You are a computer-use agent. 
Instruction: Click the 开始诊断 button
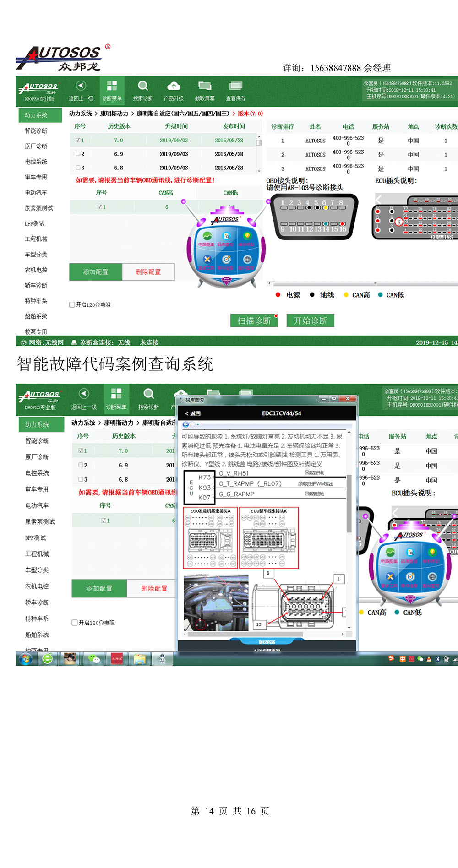[x=310, y=320]
